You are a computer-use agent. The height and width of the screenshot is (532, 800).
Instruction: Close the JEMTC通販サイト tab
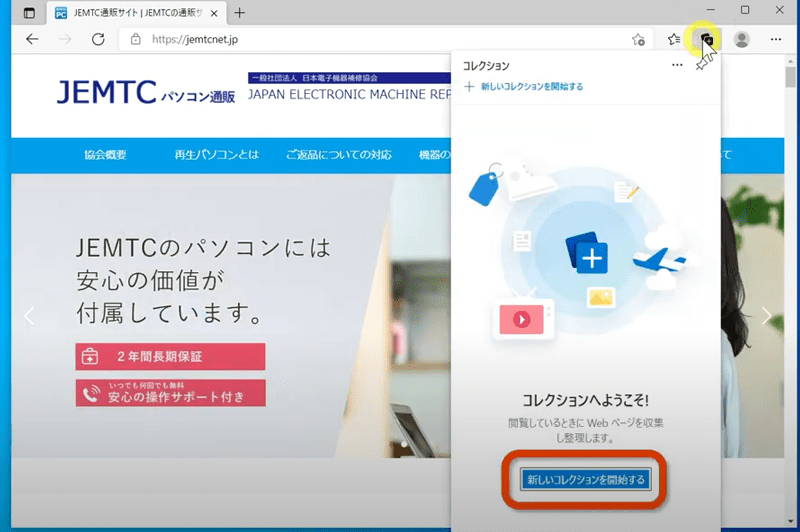(x=214, y=14)
